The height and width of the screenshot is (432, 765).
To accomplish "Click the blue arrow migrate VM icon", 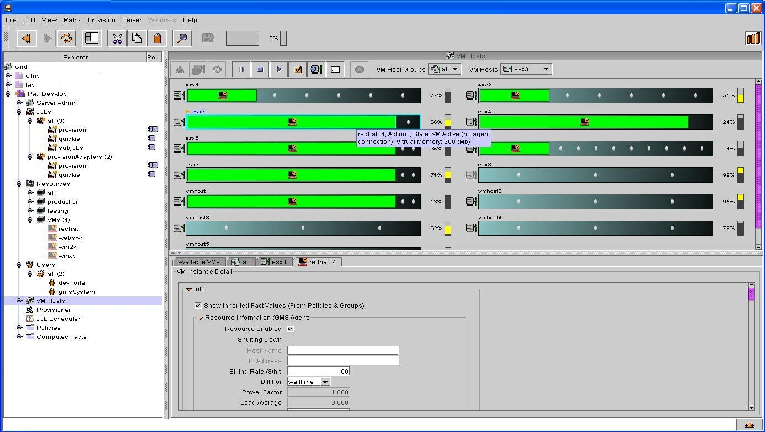I will pos(316,69).
